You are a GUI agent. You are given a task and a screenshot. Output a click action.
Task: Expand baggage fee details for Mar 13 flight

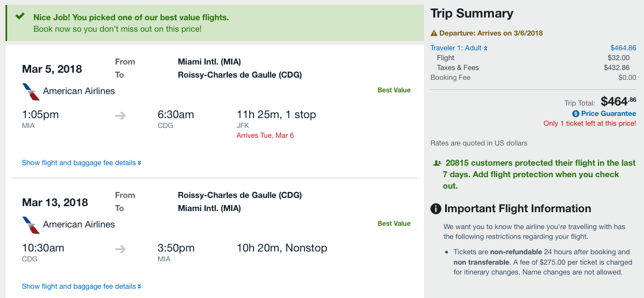pos(82,287)
